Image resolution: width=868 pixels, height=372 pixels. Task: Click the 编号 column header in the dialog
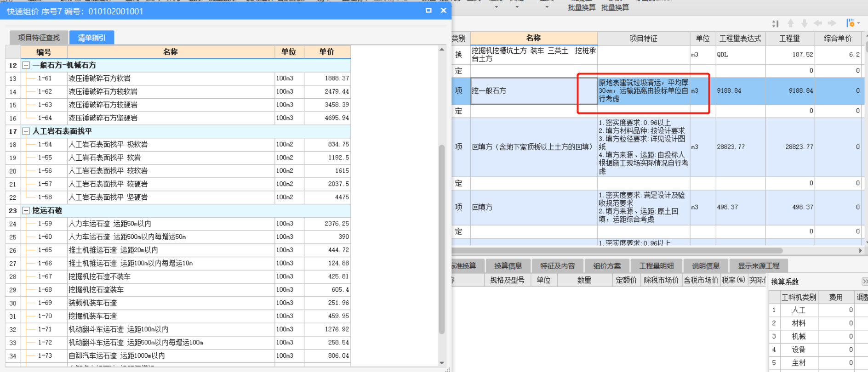[x=44, y=52]
